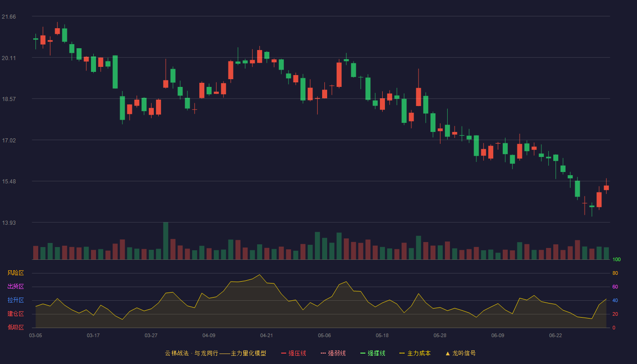The width and height of the screenshot is (637, 364).
Task: Click the 03-27 date label
Action: [x=151, y=335]
